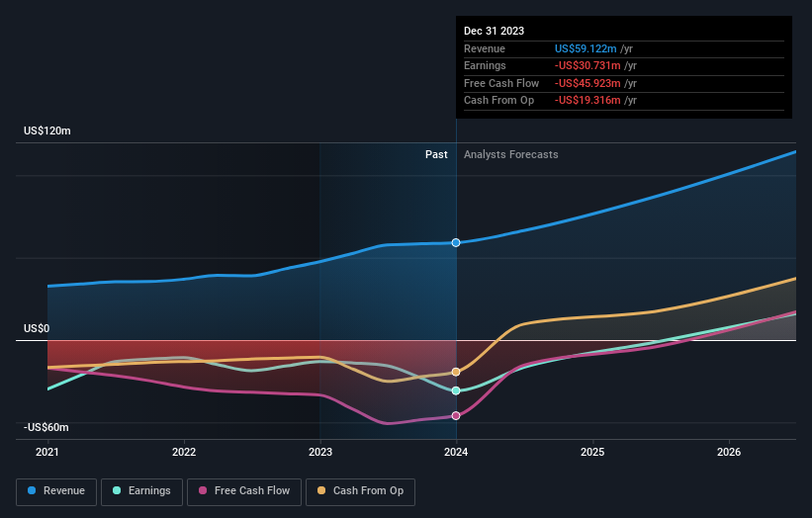Click the 2022 x-axis label

(x=184, y=452)
